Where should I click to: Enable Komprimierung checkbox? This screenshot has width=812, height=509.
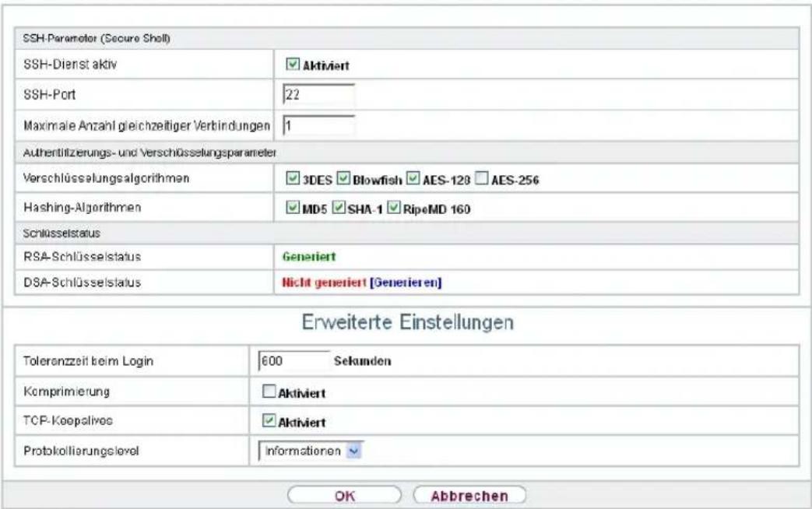click(269, 391)
